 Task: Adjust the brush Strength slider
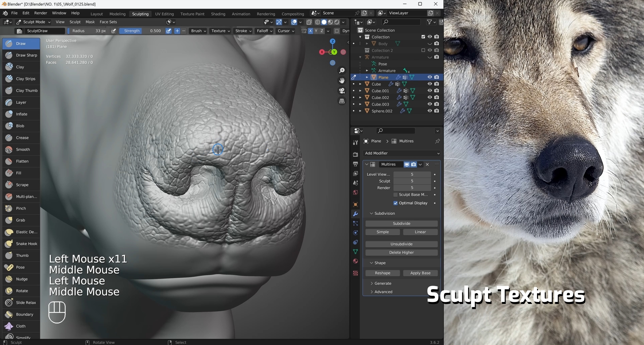point(142,31)
